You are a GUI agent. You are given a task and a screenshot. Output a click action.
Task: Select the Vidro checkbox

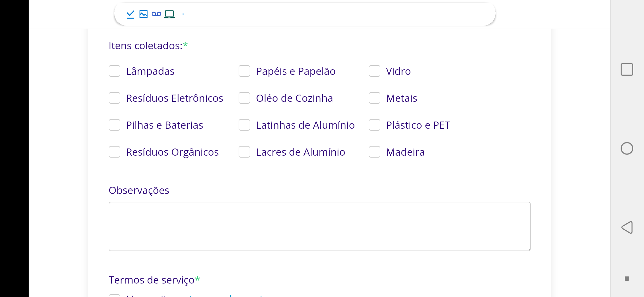pos(374,71)
